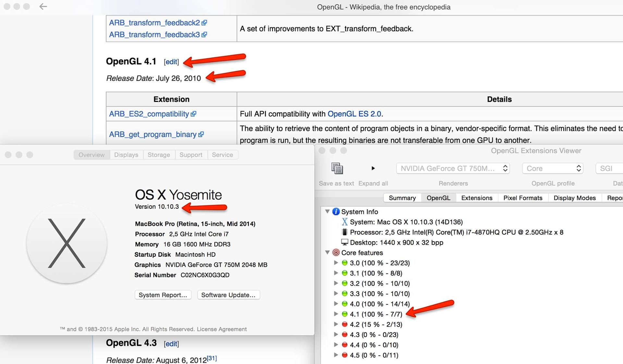The image size is (623, 364).
Task: Select the Pixel Formats tab
Action: coord(522,198)
